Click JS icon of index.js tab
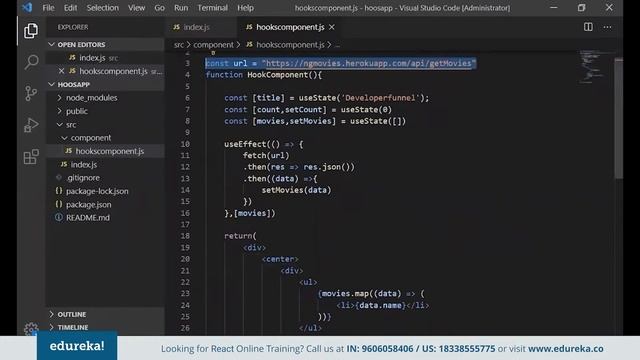The height and width of the screenshot is (360, 640). 176,27
